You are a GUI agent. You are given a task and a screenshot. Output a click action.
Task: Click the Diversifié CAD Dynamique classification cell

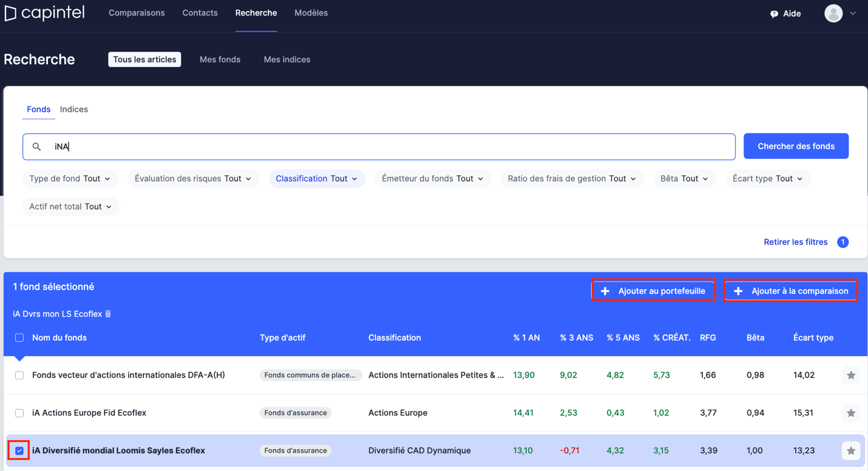point(419,450)
